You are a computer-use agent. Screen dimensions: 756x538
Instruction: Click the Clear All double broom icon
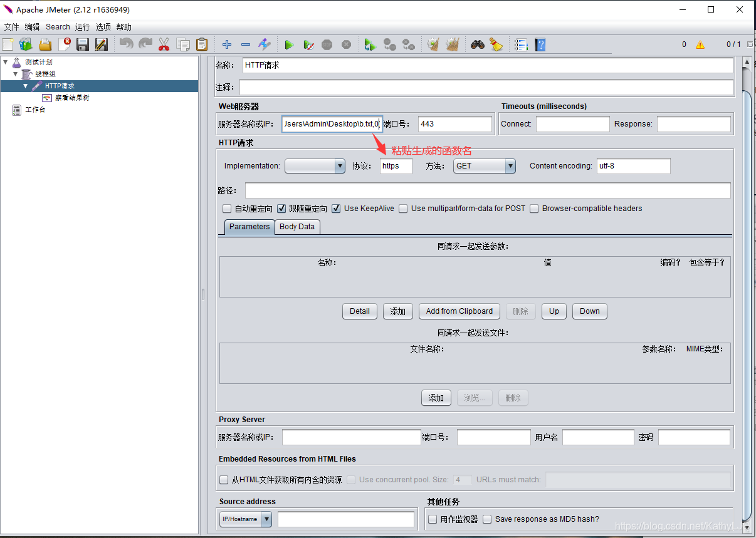click(452, 44)
